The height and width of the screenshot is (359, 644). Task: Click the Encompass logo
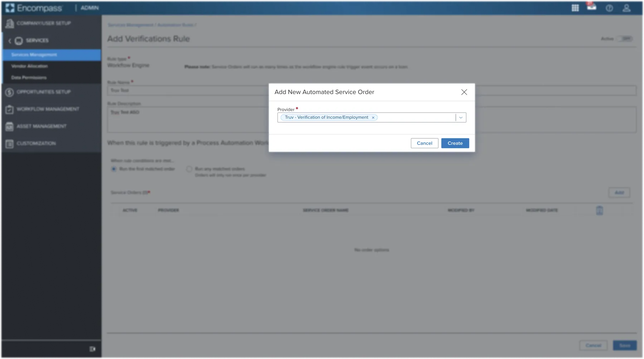(x=34, y=8)
